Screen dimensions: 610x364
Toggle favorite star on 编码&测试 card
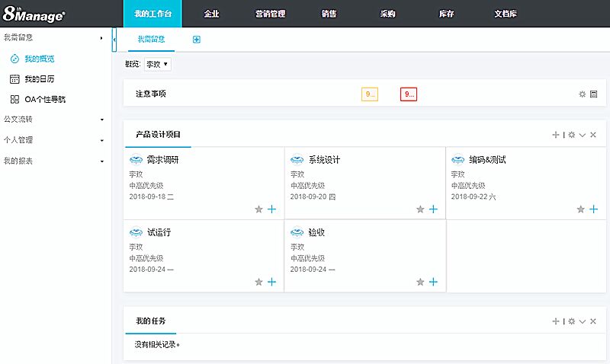click(x=581, y=209)
